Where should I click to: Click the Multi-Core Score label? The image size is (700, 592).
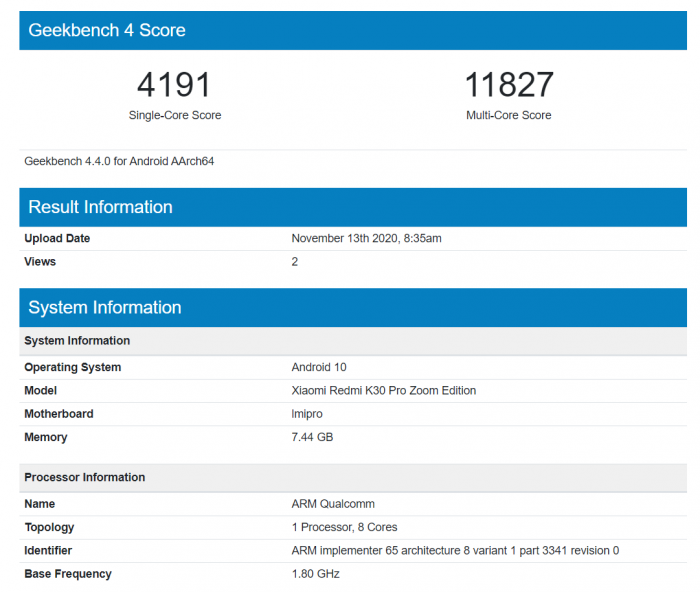click(x=508, y=115)
